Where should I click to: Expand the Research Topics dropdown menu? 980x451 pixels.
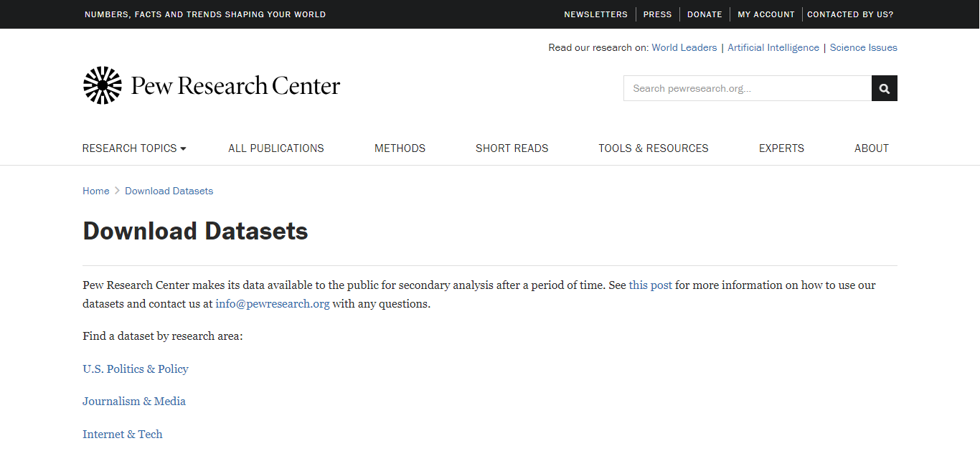pos(134,148)
